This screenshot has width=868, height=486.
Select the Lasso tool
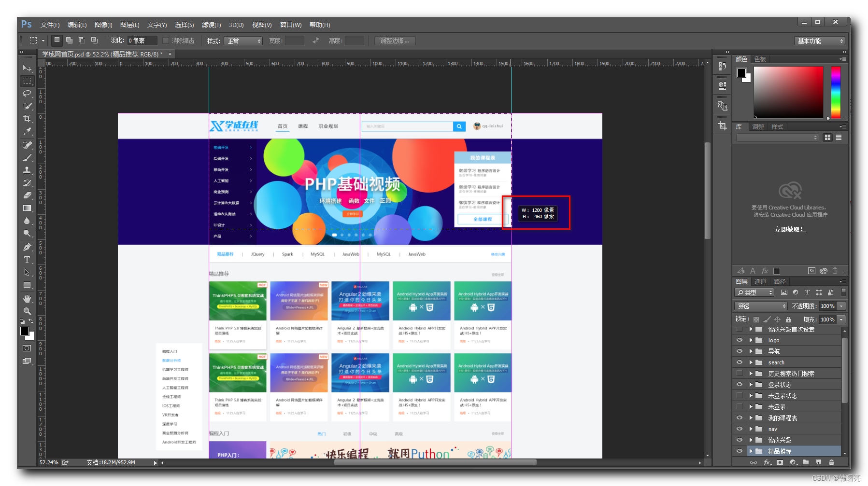click(27, 94)
